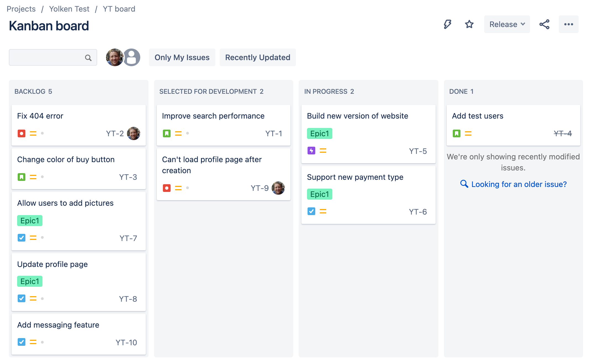This screenshot has width=593, height=364.
Task: Expand the Release dropdown menu
Action: click(x=507, y=24)
